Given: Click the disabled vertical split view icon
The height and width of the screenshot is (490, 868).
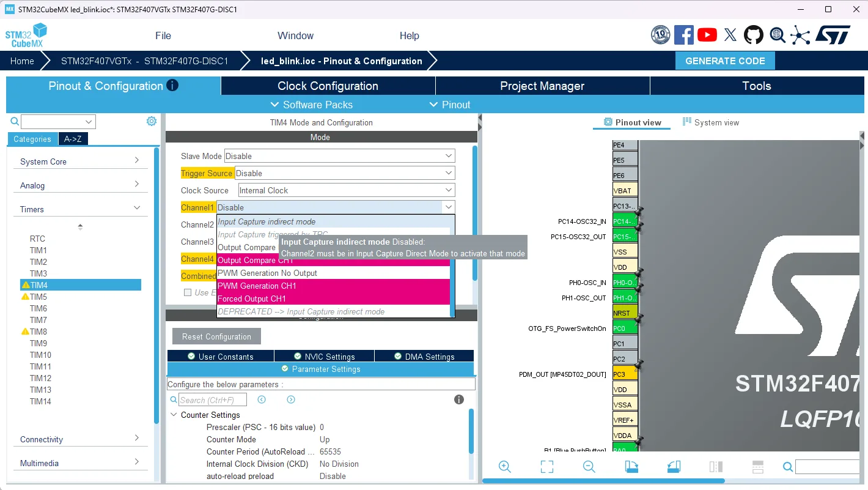Looking at the screenshot, I should (x=716, y=467).
